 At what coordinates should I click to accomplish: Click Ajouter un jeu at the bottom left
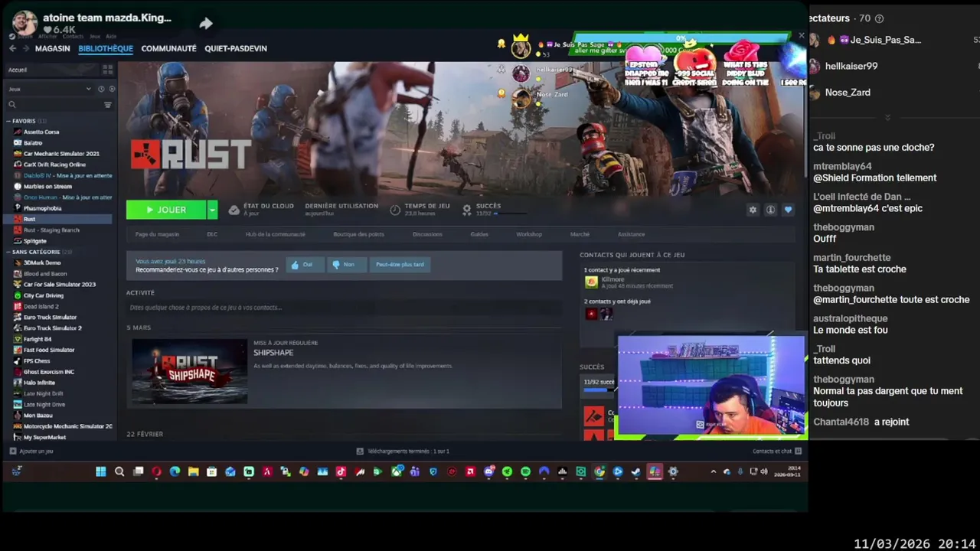(x=31, y=452)
